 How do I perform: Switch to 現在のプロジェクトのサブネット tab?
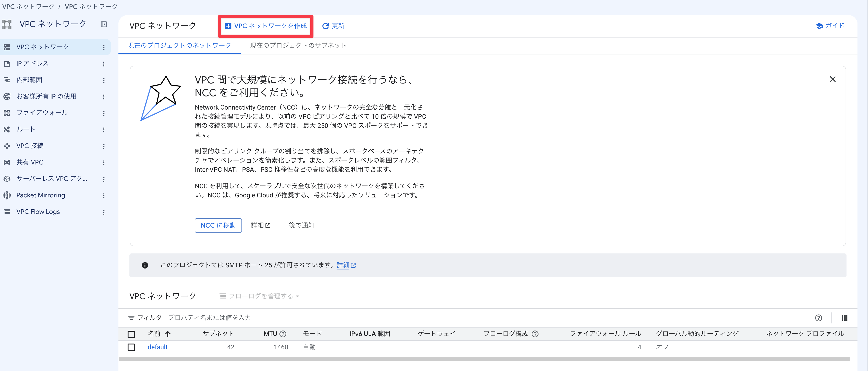[x=298, y=46]
